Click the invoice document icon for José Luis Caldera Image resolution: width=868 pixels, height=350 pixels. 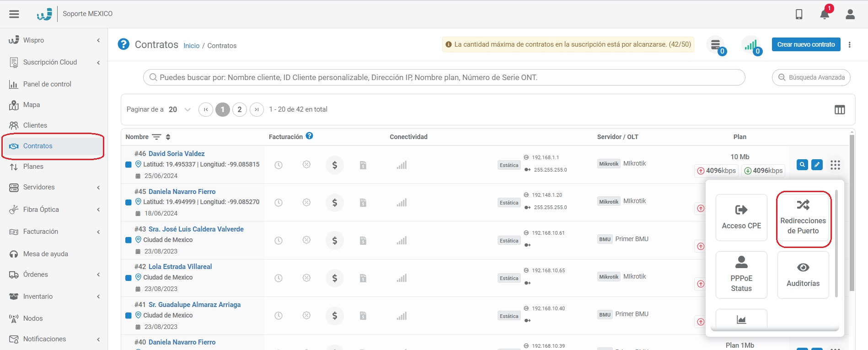pos(363,241)
